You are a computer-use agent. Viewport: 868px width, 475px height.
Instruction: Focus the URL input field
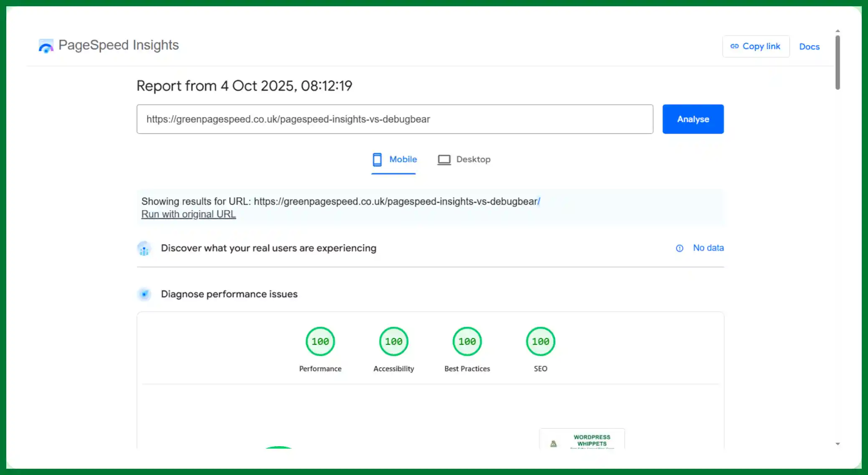click(394, 119)
